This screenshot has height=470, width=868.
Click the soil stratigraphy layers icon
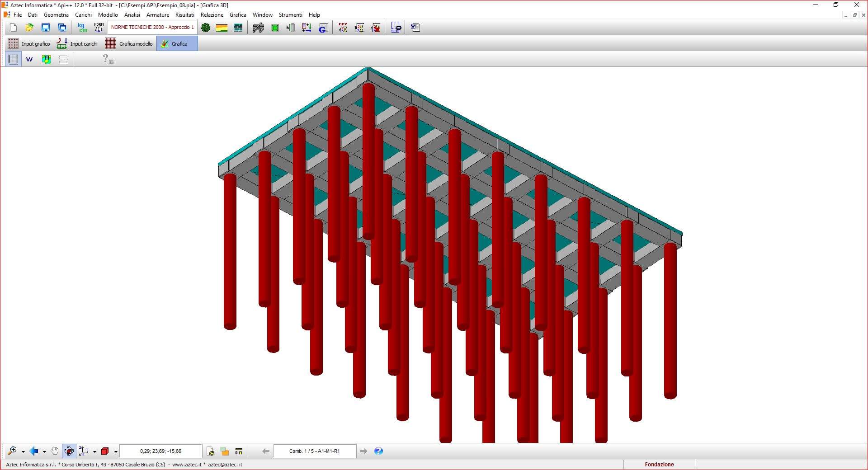tap(222, 28)
